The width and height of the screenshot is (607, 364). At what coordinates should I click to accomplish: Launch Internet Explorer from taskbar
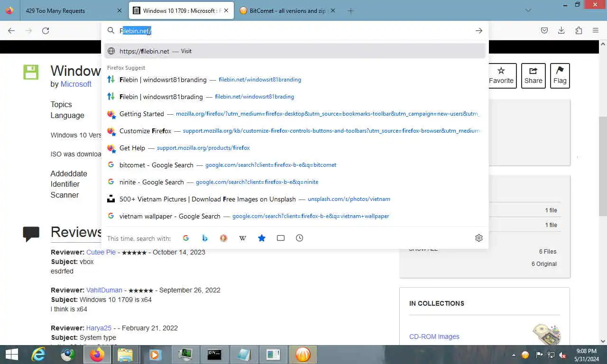pos(38,355)
